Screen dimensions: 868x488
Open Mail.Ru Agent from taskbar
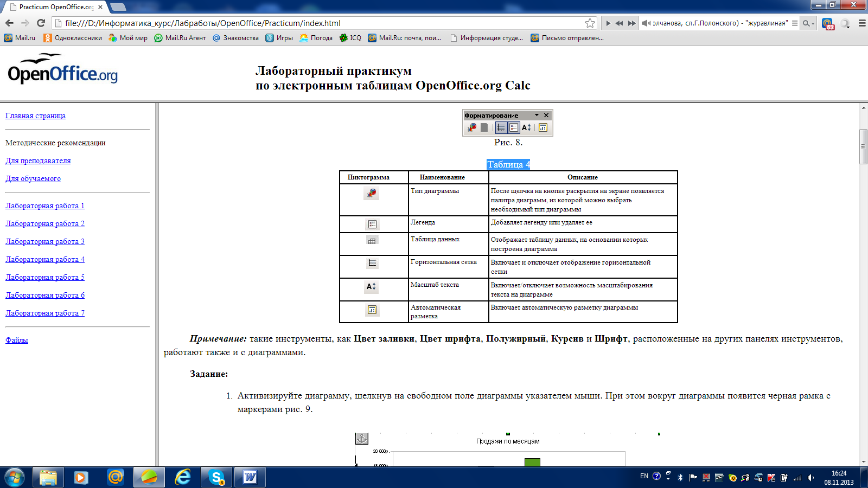click(116, 477)
